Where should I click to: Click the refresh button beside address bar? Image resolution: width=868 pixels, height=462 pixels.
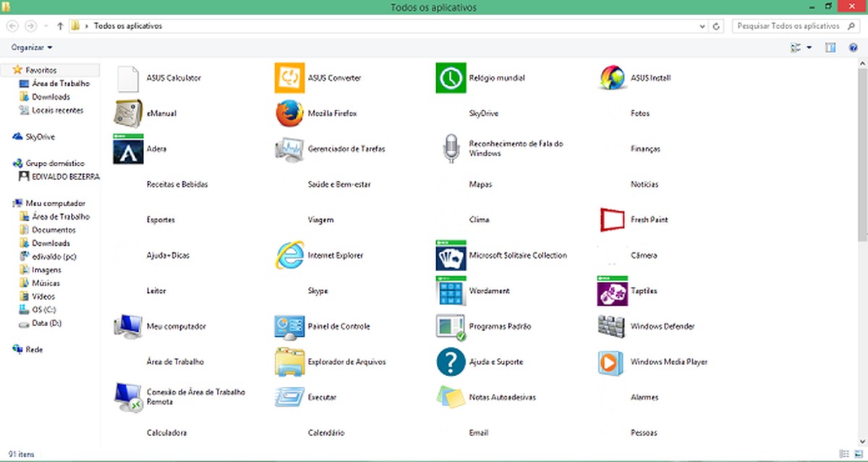click(x=716, y=26)
